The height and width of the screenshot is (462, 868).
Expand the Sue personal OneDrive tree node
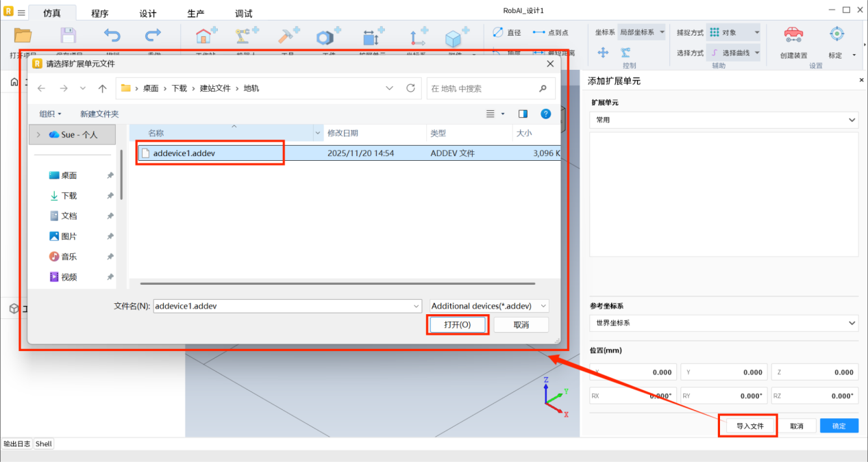(38, 135)
